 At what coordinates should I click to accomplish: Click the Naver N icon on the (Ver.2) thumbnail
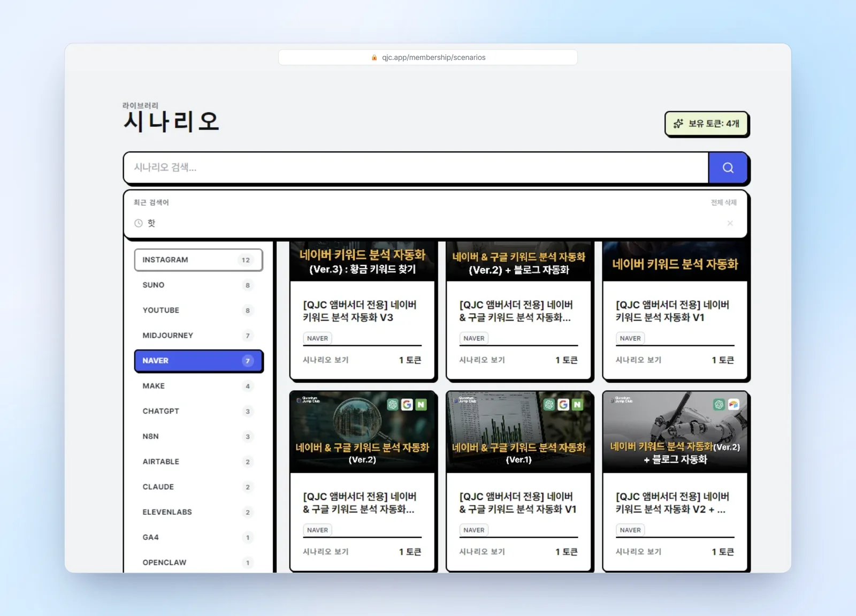[421, 405]
